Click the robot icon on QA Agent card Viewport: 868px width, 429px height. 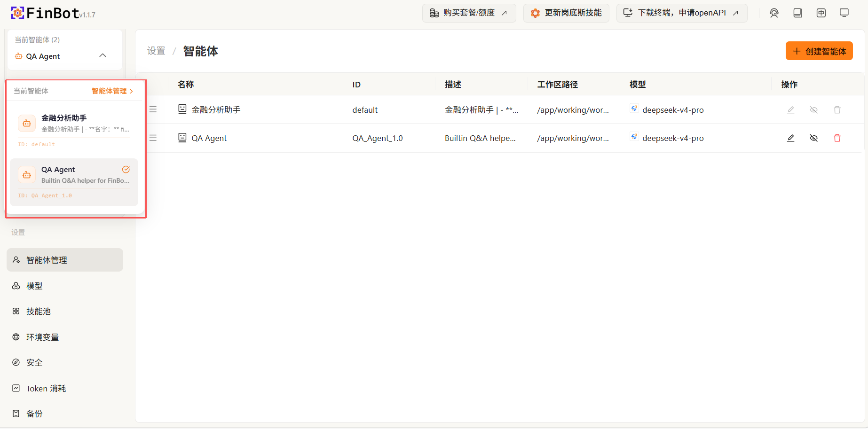click(27, 175)
